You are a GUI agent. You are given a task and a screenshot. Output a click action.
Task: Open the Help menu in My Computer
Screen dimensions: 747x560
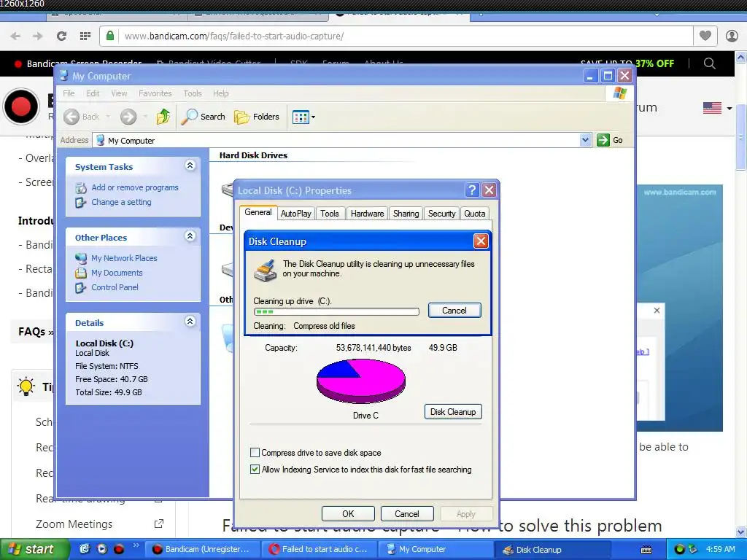point(220,93)
